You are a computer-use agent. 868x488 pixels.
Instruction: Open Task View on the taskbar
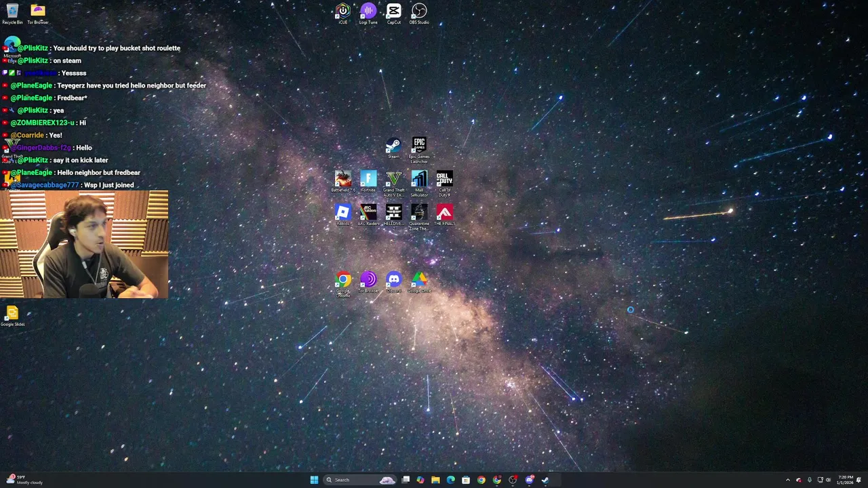[406, 480]
